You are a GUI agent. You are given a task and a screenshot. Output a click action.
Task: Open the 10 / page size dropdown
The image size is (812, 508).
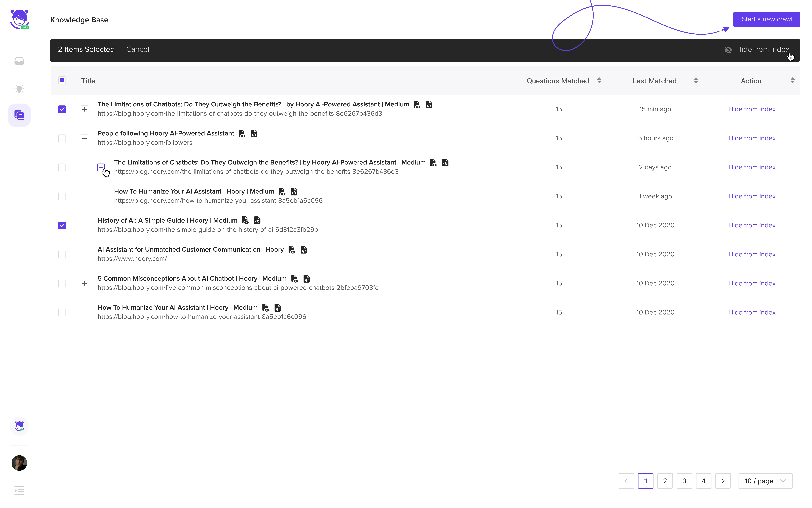765,481
